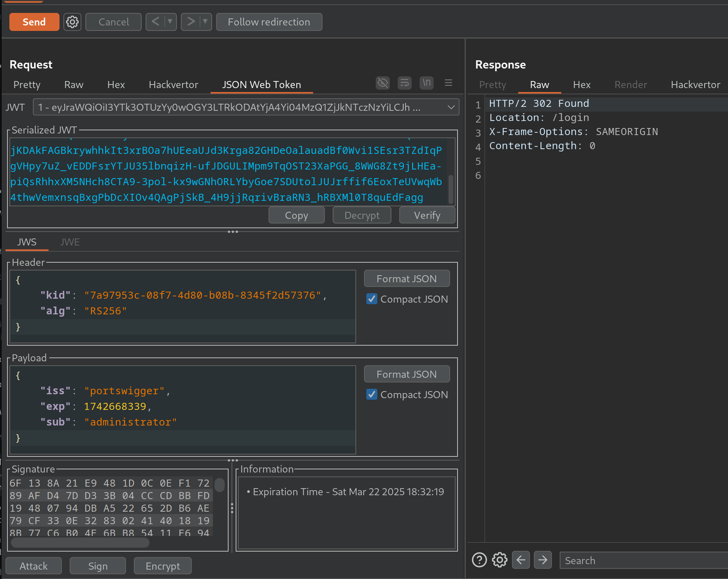Click the Signature horizontal scrollbar
Image resolution: width=728 pixels, height=579 pixels.
tap(80, 543)
